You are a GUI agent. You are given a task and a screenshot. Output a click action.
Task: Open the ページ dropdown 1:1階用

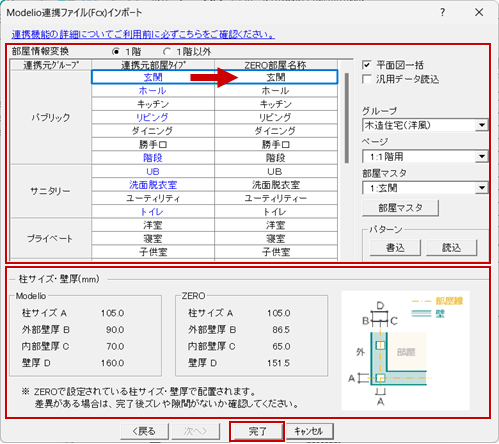coord(425,156)
